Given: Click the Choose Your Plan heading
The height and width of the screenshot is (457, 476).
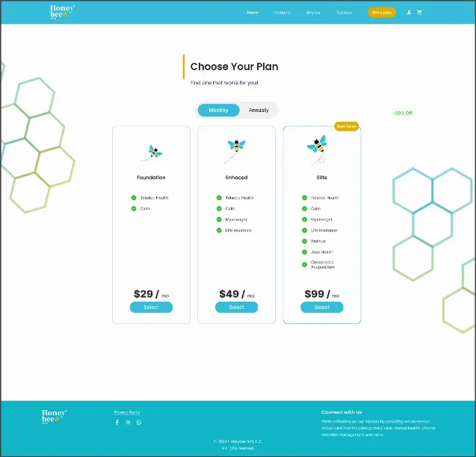Looking at the screenshot, I should click(234, 66).
